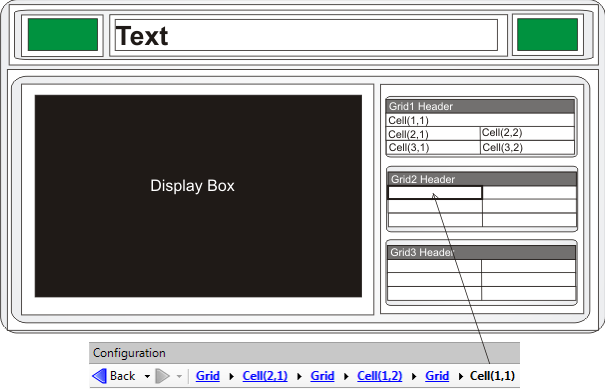Click the left green box in header
Screen dimensions: 605x389
point(63,34)
